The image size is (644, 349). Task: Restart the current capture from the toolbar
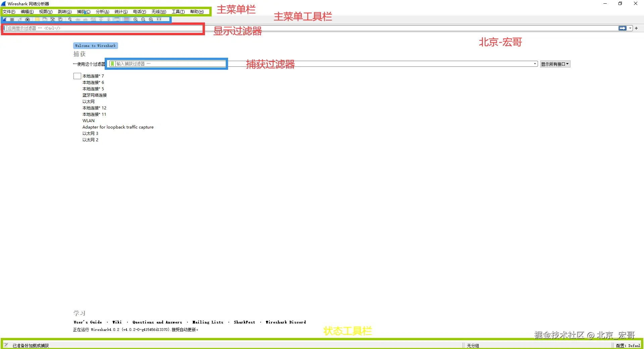pyautogui.click(x=20, y=19)
